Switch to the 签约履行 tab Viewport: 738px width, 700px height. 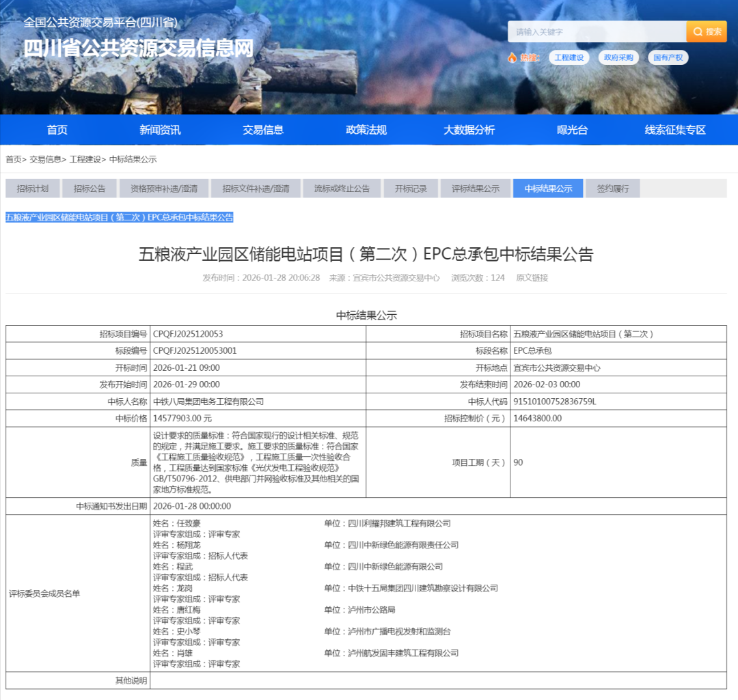612,188
